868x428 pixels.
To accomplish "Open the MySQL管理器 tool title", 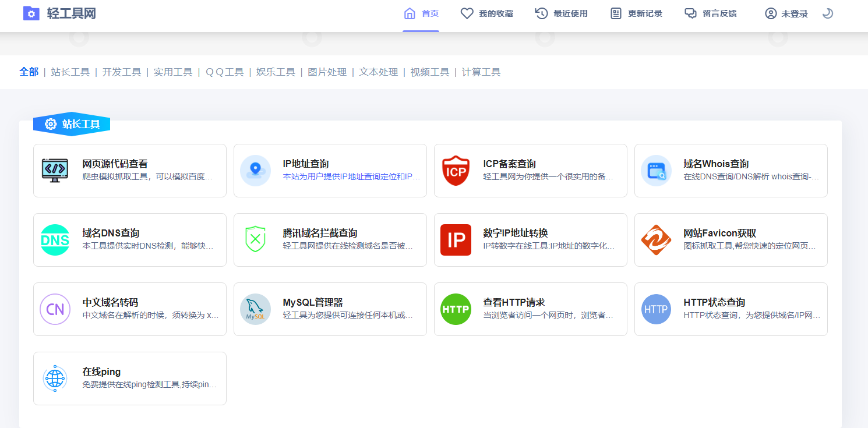I will (313, 303).
